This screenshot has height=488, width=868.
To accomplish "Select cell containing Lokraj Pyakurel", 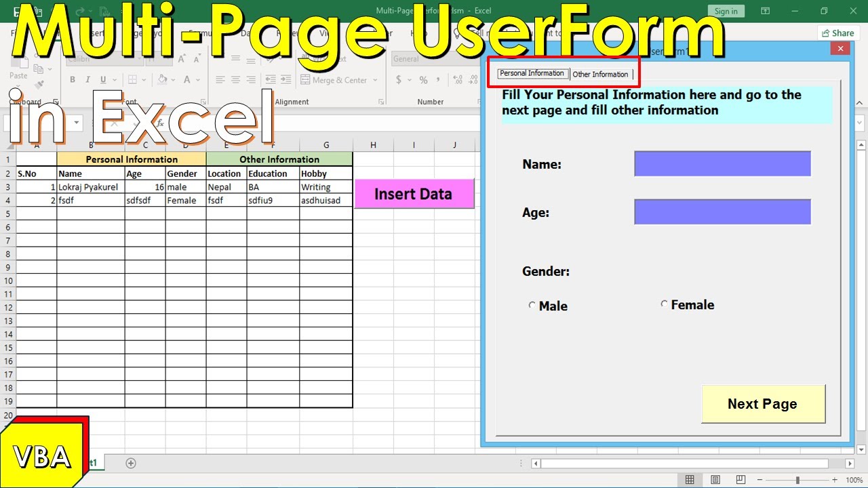I will point(91,187).
